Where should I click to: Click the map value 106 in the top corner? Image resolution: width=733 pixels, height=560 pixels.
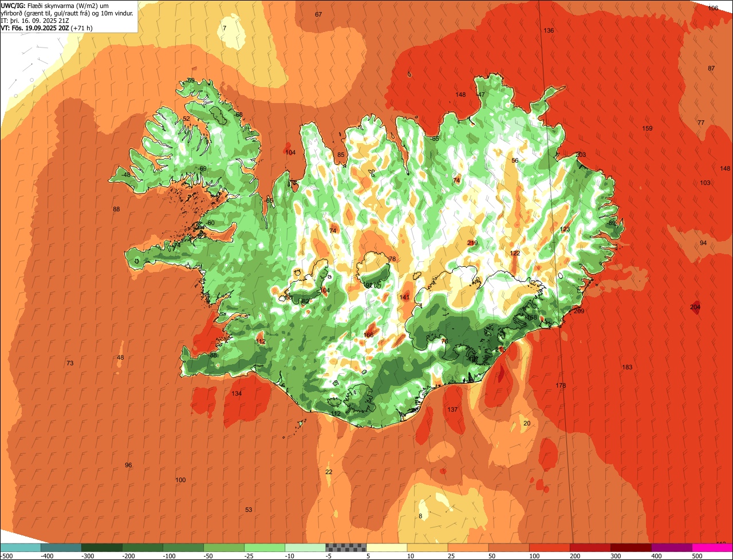[713, 8]
